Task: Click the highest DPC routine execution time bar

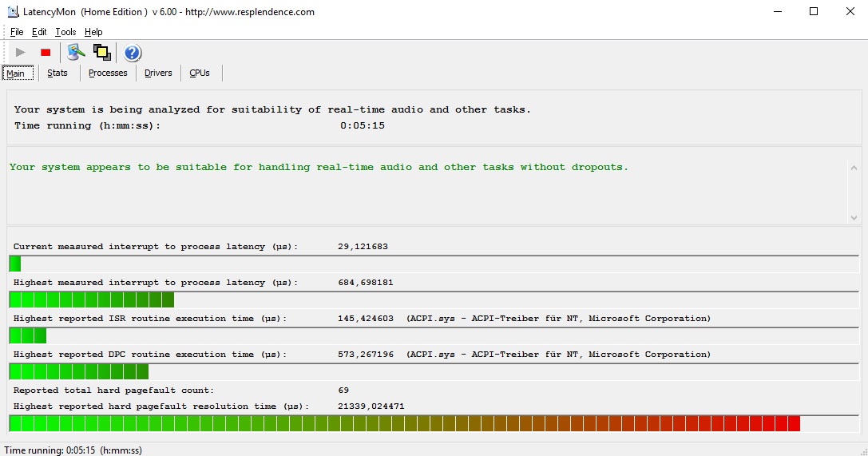Action: pyautogui.click(x=434, y=372)
